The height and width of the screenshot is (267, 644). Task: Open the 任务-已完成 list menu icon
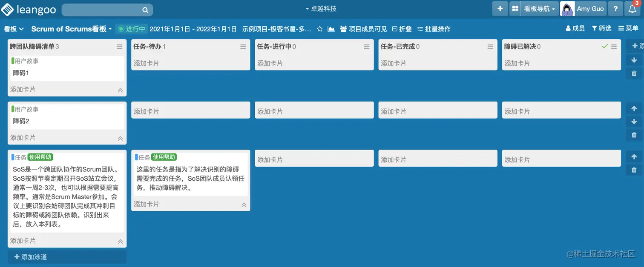(x=490, y=47)
